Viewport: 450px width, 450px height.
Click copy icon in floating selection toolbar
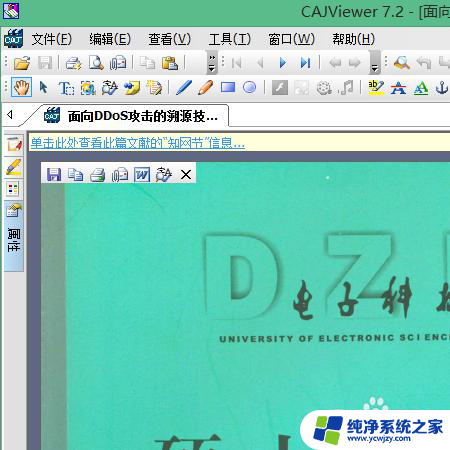click(x=76, y=174)
